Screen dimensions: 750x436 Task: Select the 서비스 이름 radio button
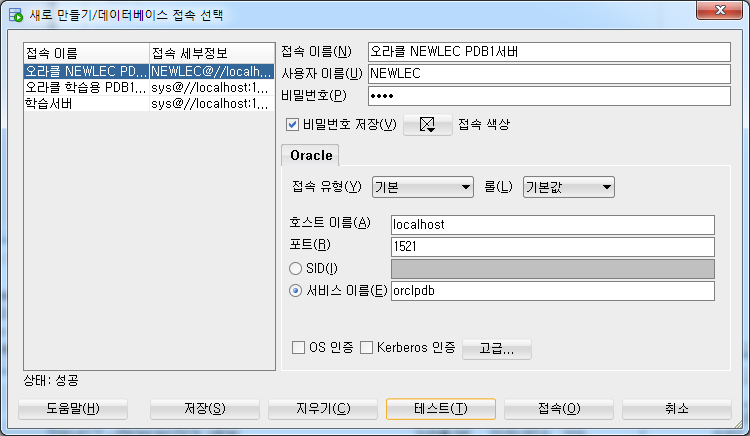(x=296, y=291)
